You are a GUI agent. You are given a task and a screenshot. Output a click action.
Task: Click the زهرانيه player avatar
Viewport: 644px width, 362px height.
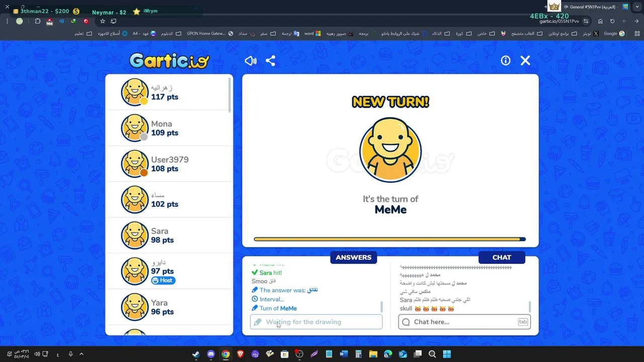pos(135,92)
